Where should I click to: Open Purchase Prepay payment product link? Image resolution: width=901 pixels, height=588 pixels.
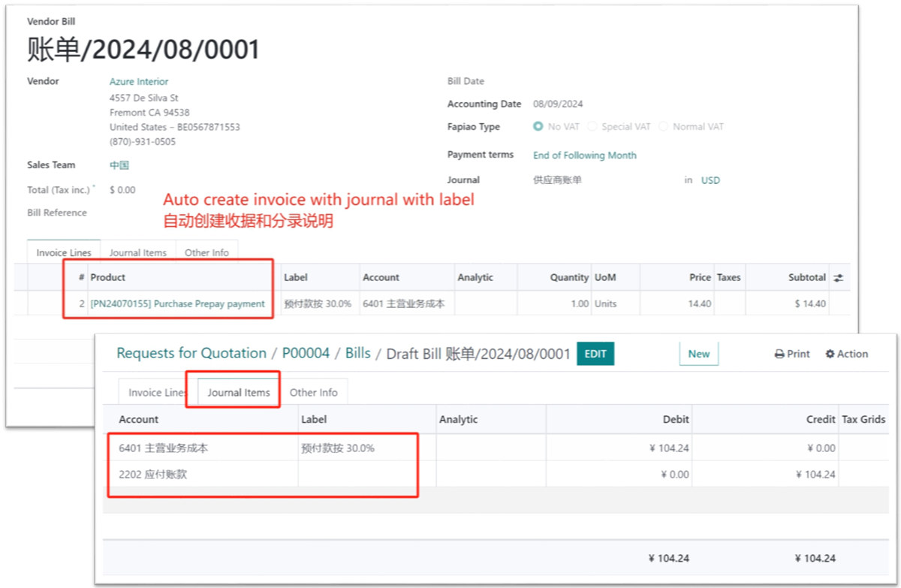(177, 304)
